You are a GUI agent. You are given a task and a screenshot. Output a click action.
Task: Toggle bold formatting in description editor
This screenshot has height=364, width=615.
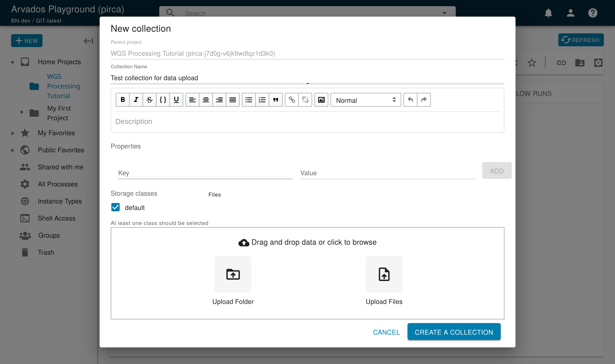(x=123, y=100)
